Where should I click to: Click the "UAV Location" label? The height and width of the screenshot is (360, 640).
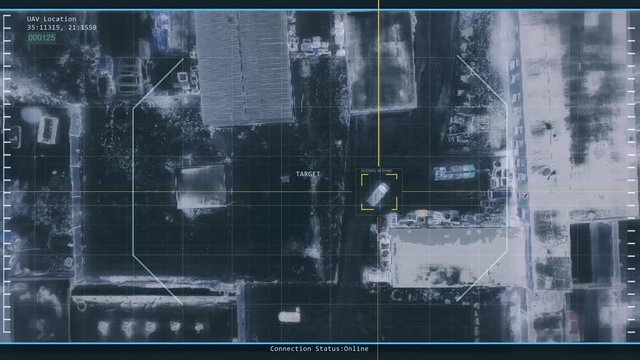[51, 19]
